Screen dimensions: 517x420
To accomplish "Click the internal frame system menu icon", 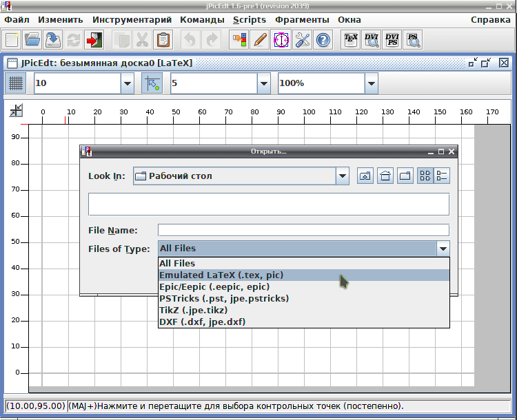I will 12,63.
